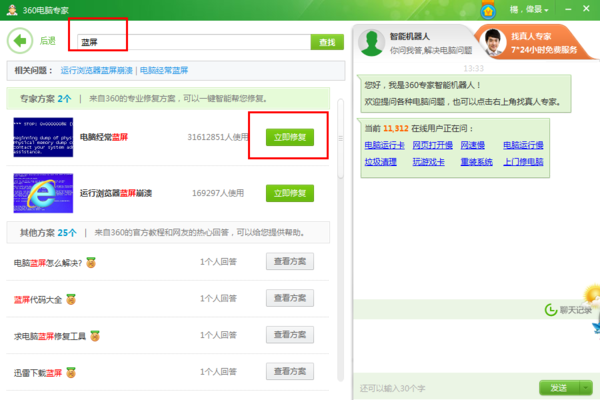This screenshot has width=600, height=400.
Task: Open related question 运行浏览器蓝屏崩溃
Action: pyautogui.click(x=96, y=70)
